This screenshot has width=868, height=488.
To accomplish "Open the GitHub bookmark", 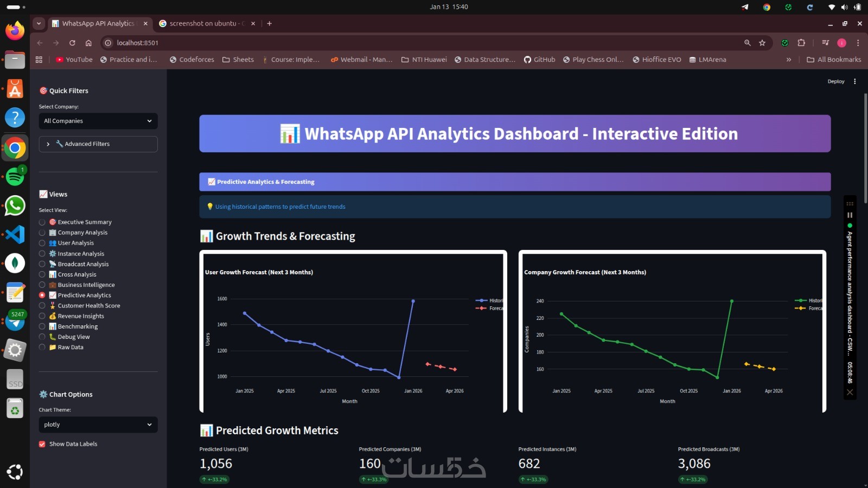I will coord(539,60).
